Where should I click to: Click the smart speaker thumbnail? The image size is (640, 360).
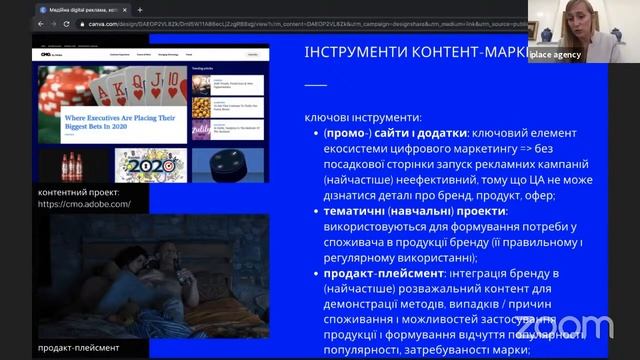coord(228,165)
